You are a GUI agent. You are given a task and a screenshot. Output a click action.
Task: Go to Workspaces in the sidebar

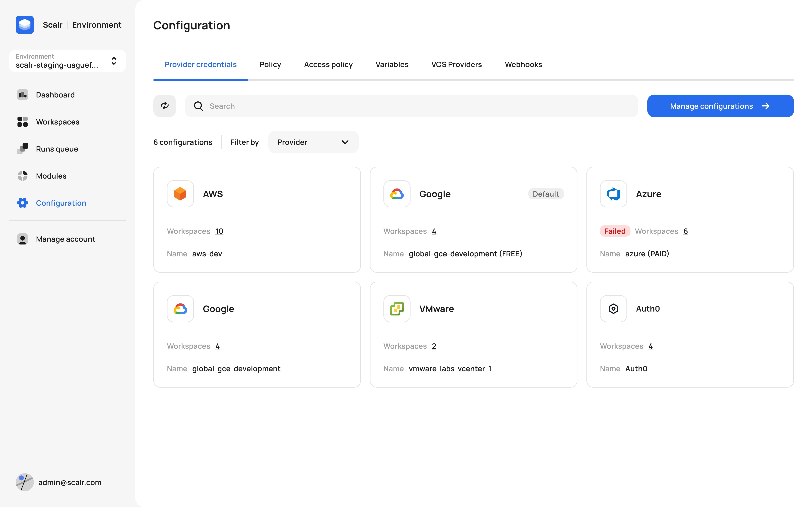coord(57,122)
